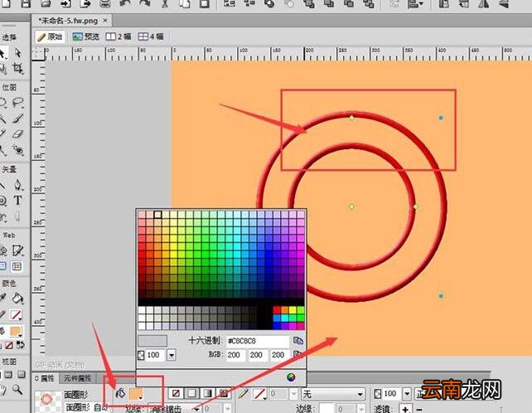The image size is (532, 413).
Task: Choose gradient fill category button
Action: pos(208,394)
